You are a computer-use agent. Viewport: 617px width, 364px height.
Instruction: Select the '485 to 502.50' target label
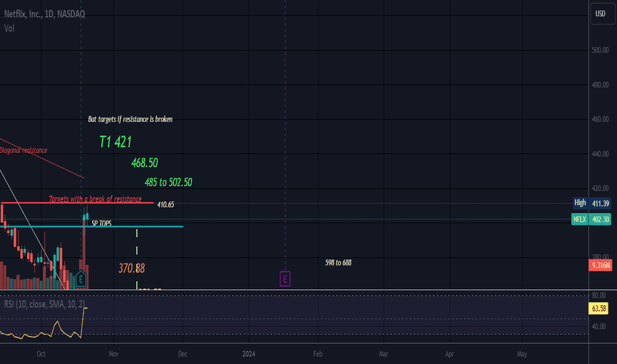[x=168, y=182]
